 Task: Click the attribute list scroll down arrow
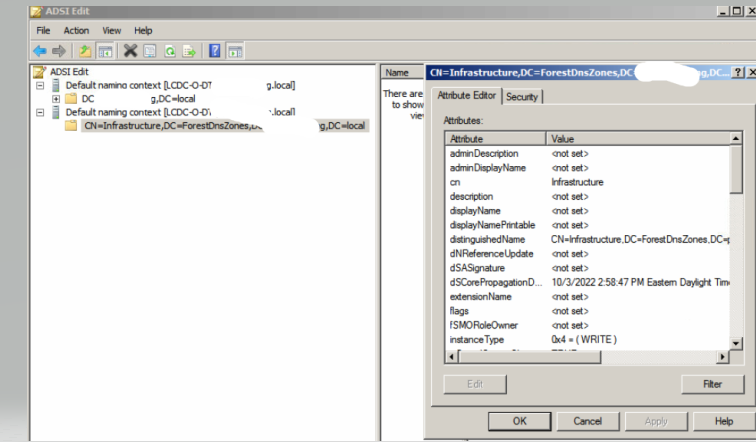(736, 344)
